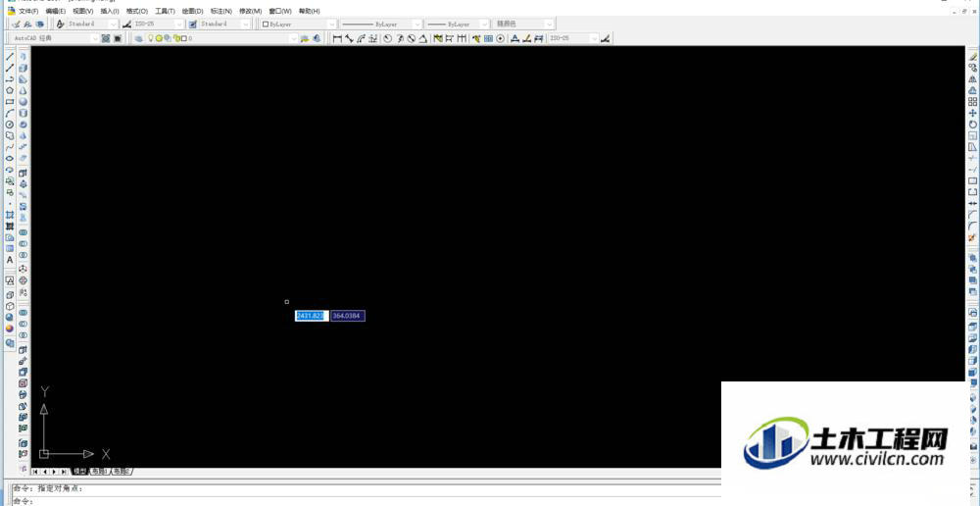
Task: Click the Y coordinate input 364.0384
Action: click(348, 316)
